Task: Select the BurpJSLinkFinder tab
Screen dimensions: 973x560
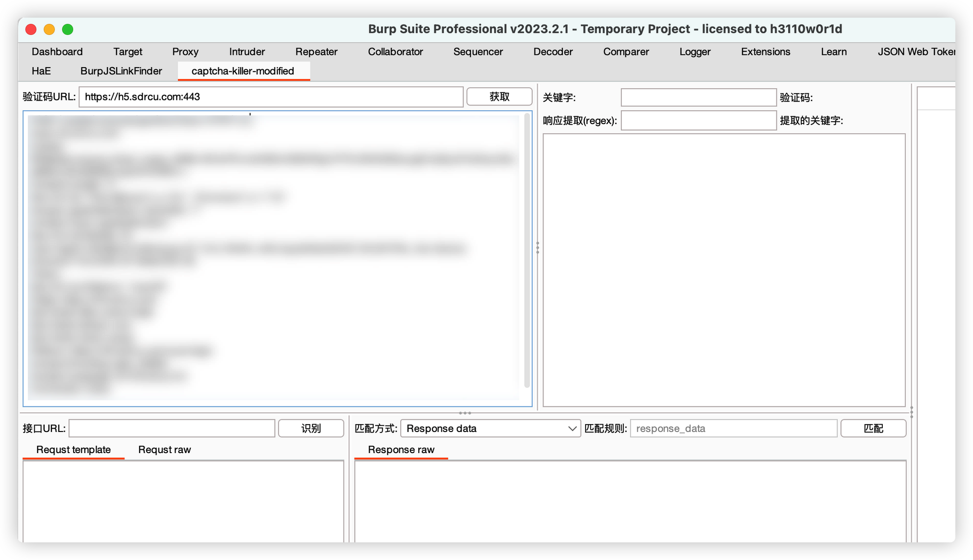Action: coord(121,71)
